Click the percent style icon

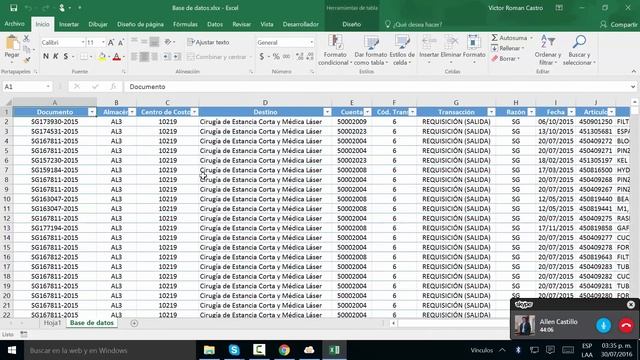(x=276, y=57)
